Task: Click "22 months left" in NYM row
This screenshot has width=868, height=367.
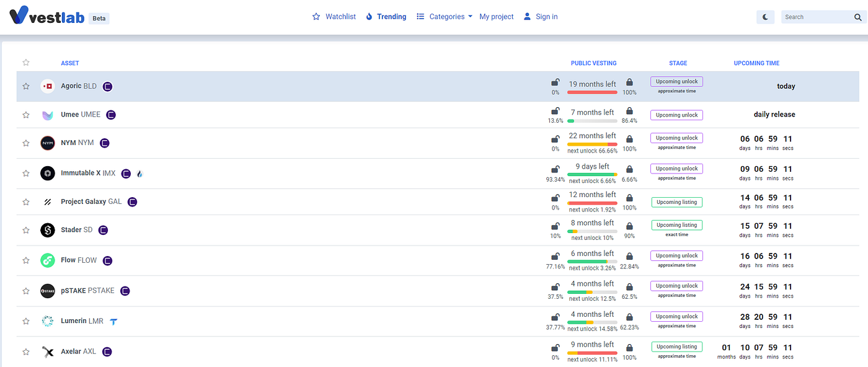Action: pos(592,136)
